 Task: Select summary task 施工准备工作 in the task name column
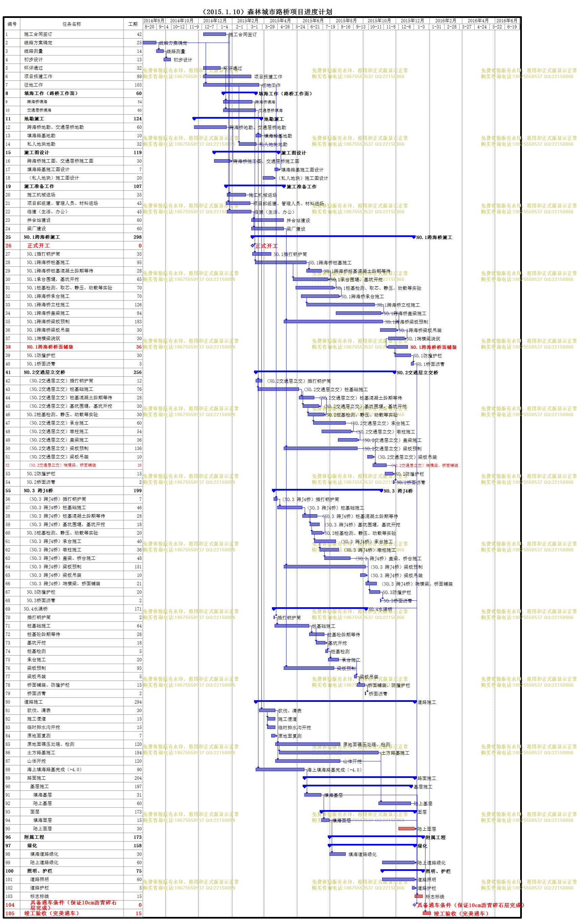39,186
